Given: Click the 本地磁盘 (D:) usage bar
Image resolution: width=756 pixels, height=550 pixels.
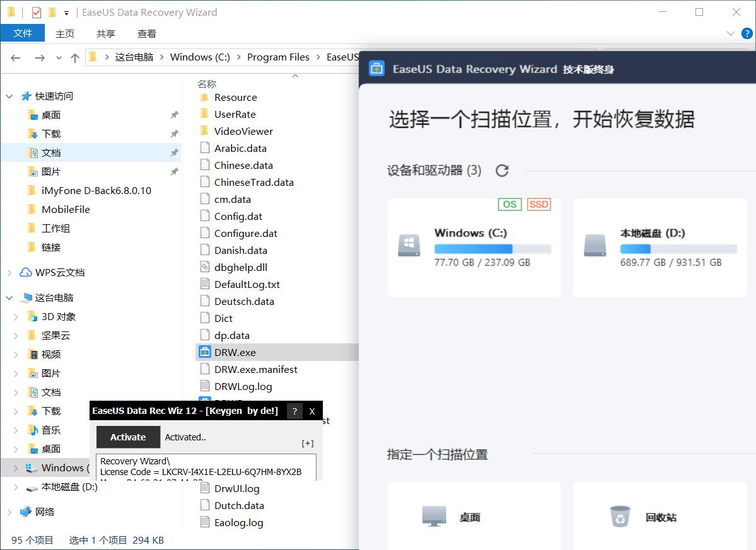Looking at the screenshot, I should click(678, 249).
